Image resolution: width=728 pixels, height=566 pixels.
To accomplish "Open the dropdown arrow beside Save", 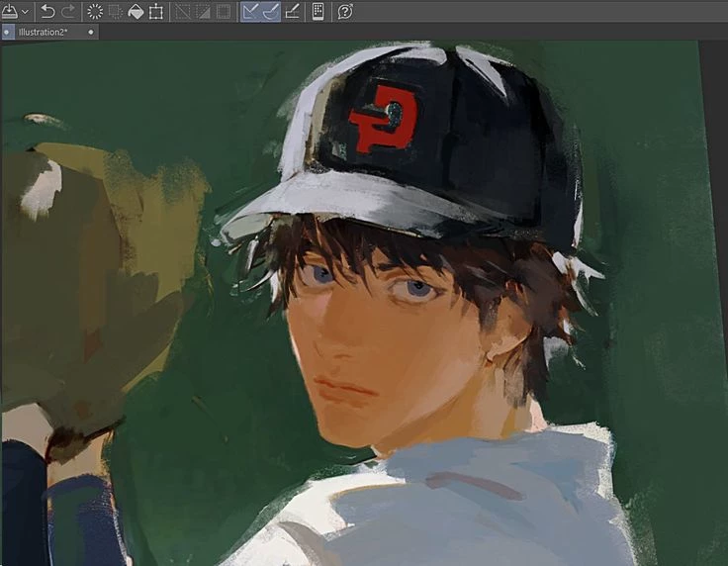I will [x=25, y=12].
